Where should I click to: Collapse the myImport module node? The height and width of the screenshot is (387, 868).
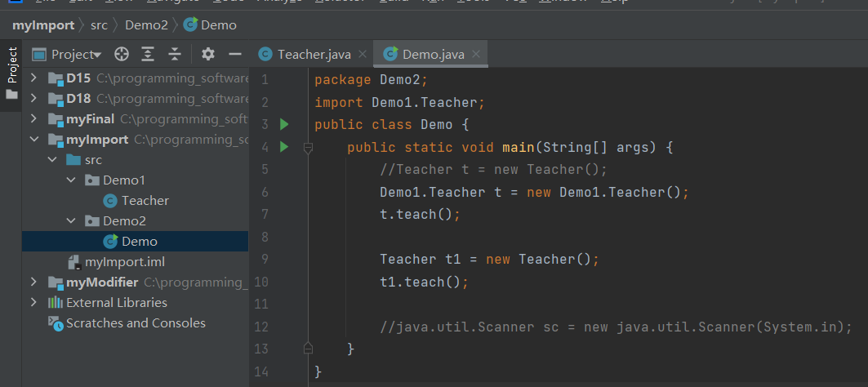tap(33, 140)
